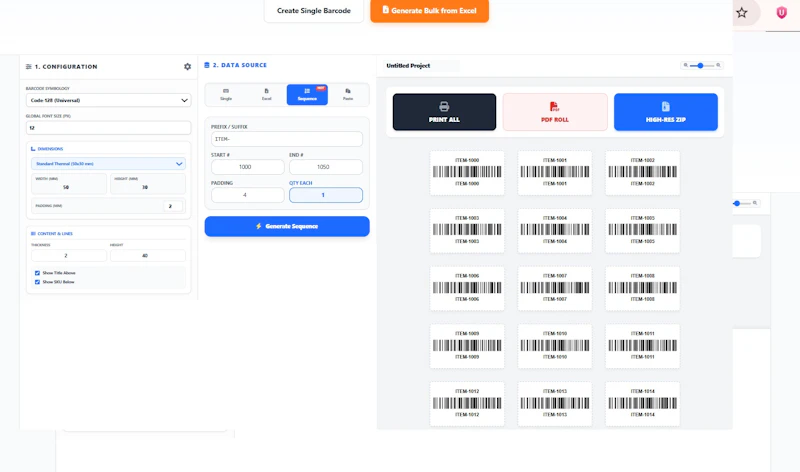Click the PDF file icon in PDF Roll
The width and height of the screenshot is (800, 472).
[554, 106]
